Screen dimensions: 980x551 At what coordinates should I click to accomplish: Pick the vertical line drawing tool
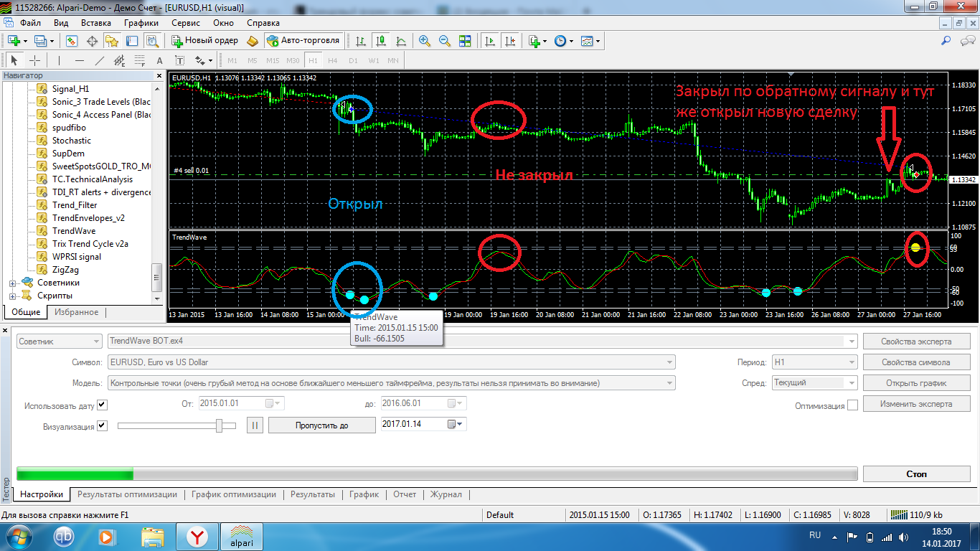pos(59,60)
